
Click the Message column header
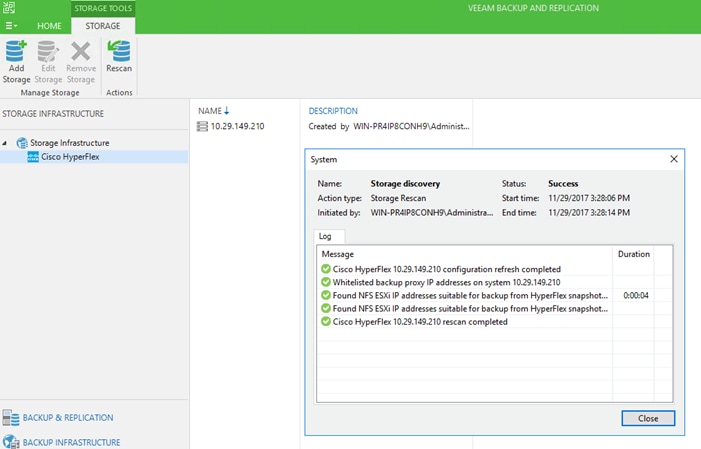click(338, 254)
